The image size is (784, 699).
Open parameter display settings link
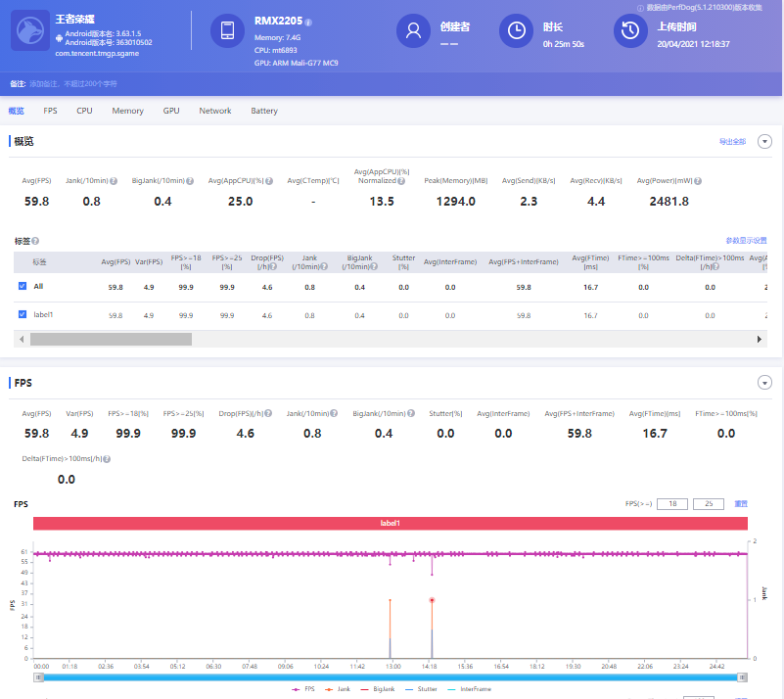[746, 241]
